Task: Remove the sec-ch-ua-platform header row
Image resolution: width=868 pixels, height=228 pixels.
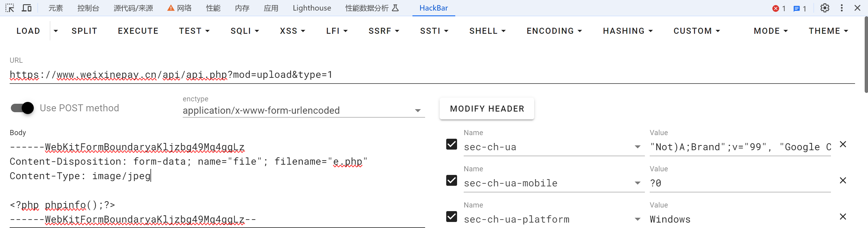Action: coord(843,217)
